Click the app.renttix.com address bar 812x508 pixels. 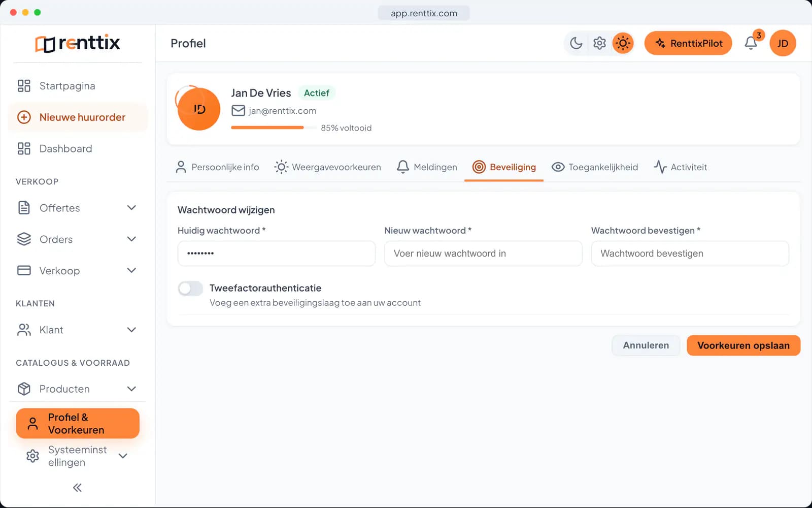tap(424, 13)
